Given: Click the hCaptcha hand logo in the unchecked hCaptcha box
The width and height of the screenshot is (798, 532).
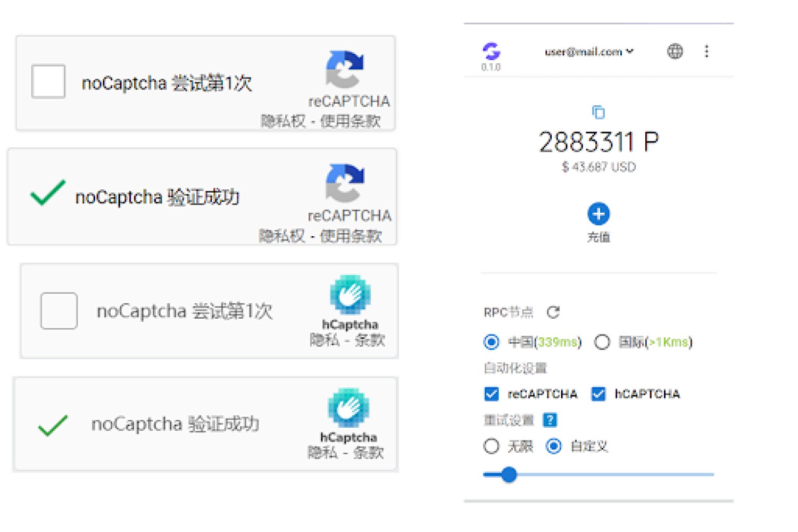Looking at the screenshot, I should coord(350,295).
